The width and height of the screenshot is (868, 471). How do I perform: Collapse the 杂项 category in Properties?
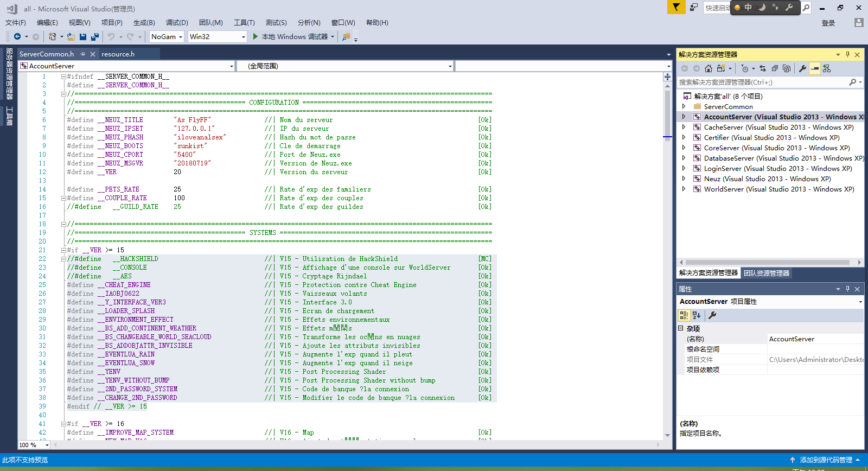coord(681,328)
